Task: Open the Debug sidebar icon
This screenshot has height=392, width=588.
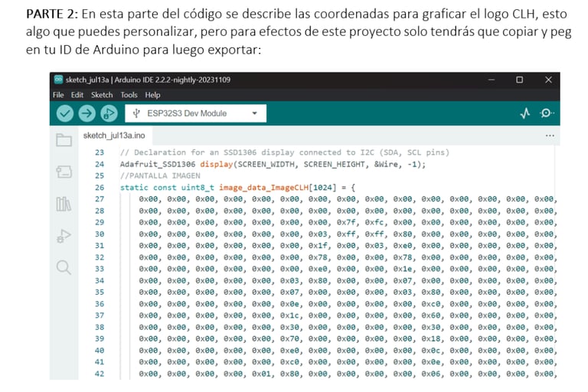Action: tap(64, 236)
